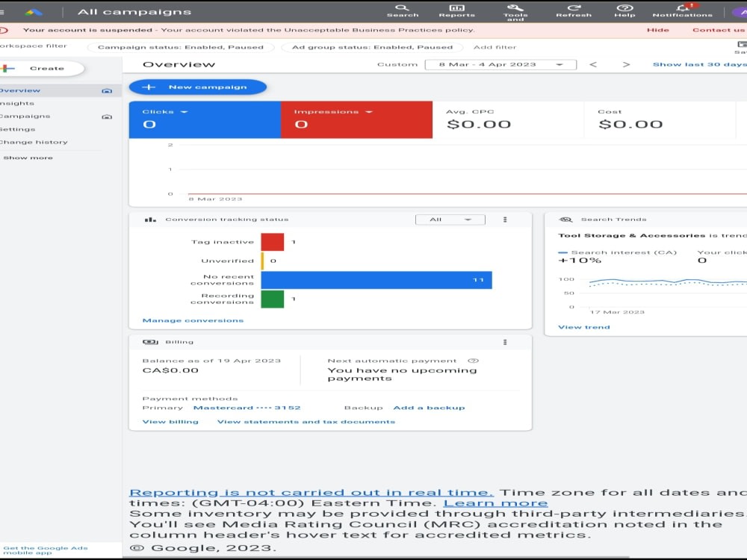Open the date range dropdown
747x560 pixels.
pyautogui.click(x=500, y=64)
